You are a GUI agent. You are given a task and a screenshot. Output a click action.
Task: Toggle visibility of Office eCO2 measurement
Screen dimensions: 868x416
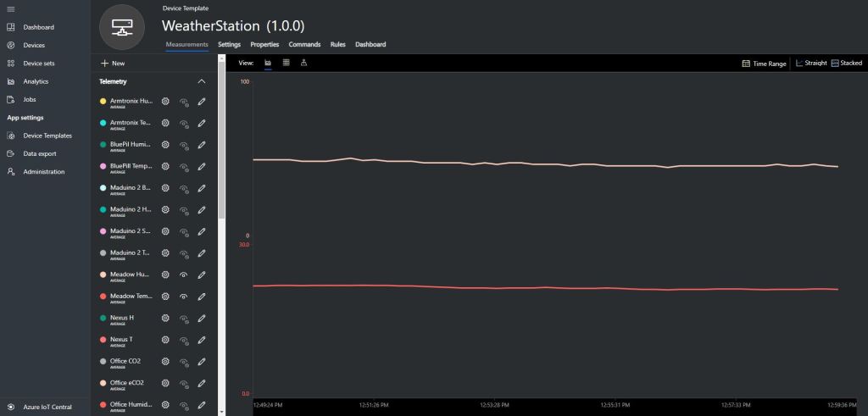point(184,383)
